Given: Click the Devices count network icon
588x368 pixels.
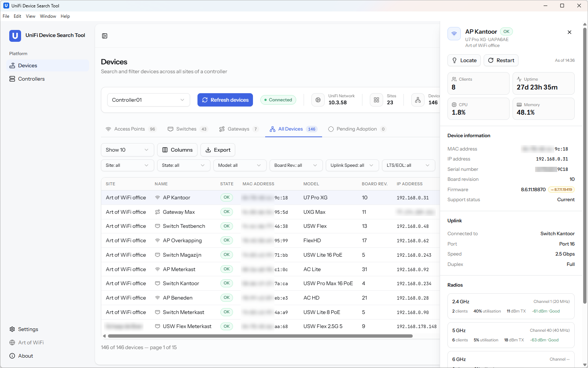Looking at the screenshot, I should point(418,100).
